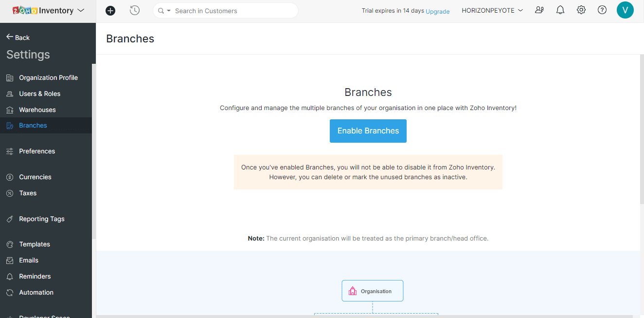The height and width of the screenshot is (318, 644).
Task: Expand search category dropdown arrow
Action: point(169,11)
